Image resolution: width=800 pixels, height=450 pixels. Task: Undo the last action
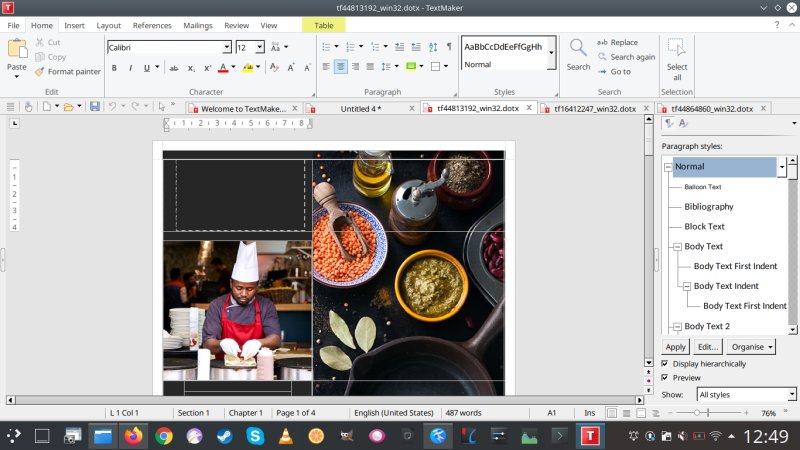click(112, 106)
